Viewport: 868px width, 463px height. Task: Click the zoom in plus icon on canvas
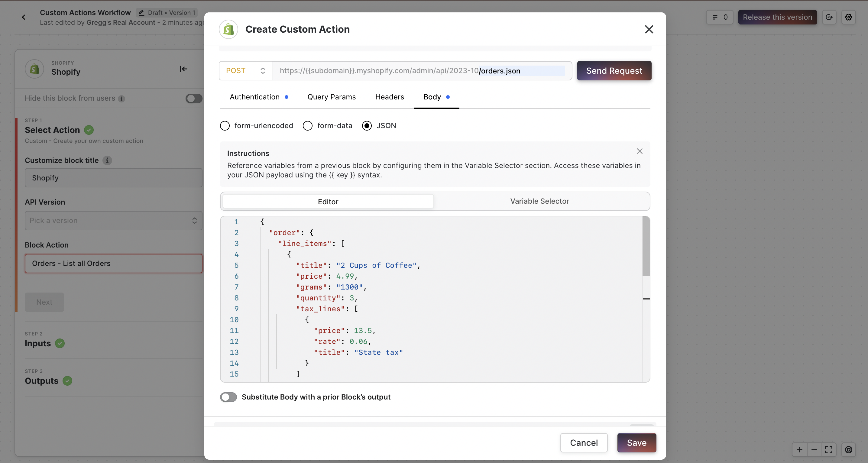click(800, 449)
